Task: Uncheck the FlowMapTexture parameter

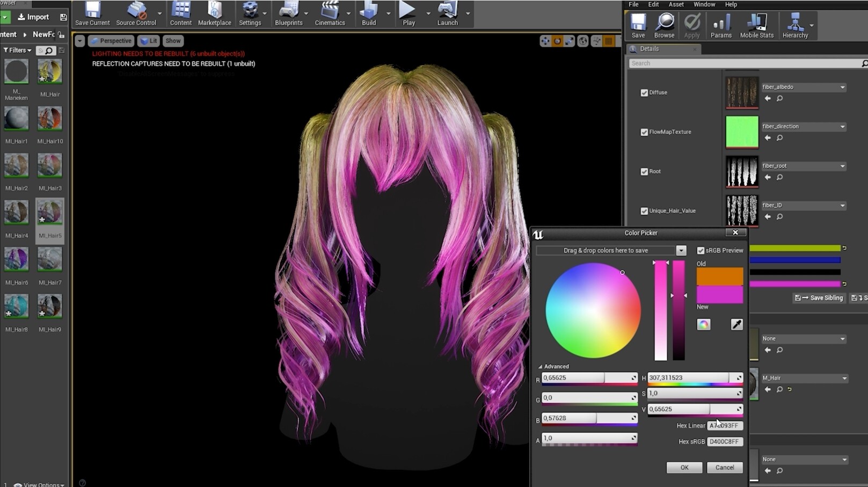Action: [644, 132]
